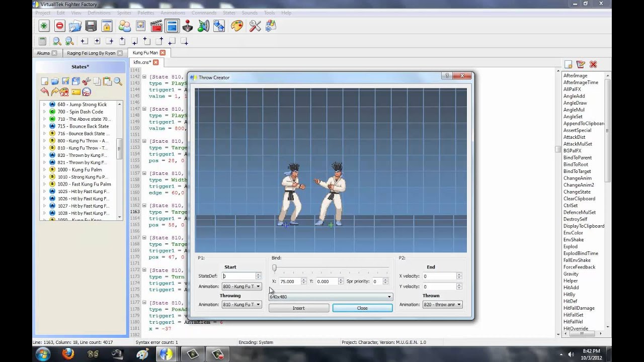Click the Spr priority spin arrows
644x362 pixels.
coord(385,282)
